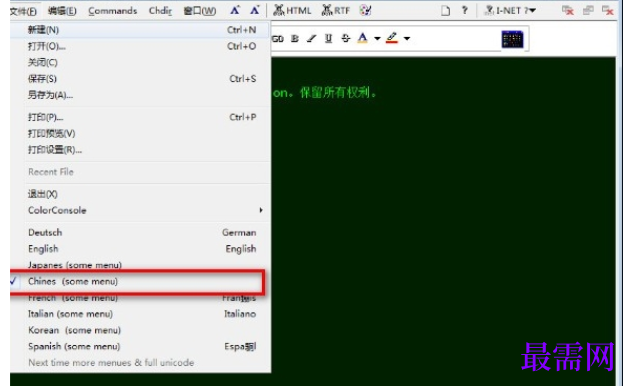Select 新建(N) menu entry

tap(140, 30)
